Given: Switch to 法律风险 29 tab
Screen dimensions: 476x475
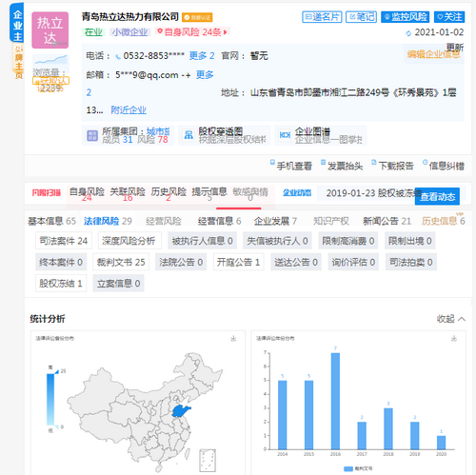Looking at the screenshot, I should [108, 221].
